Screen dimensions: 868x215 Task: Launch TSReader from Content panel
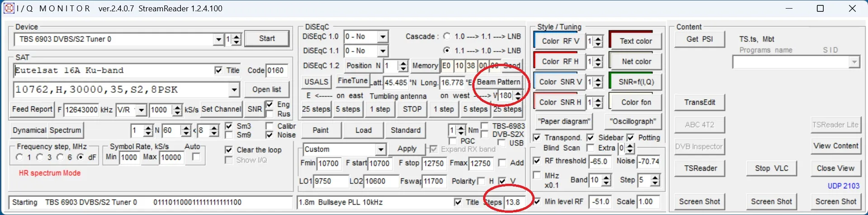pyautogui.click(x=700, y=168)
